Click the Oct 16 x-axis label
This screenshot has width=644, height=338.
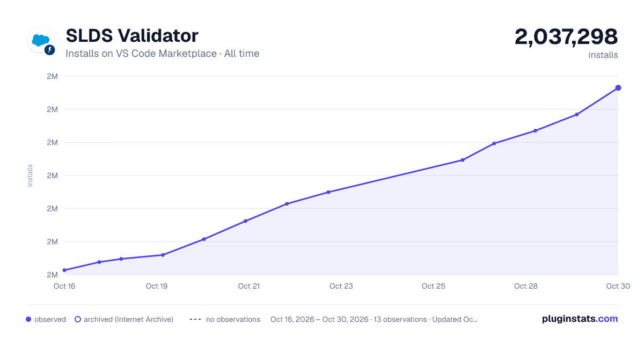click(64, 286)
